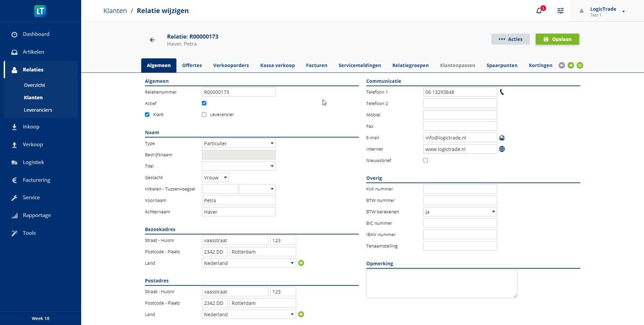Expand the Geslacht dropdown
Image resolution: width=644 pixels, height=325 pixels.
coord(215,178)
